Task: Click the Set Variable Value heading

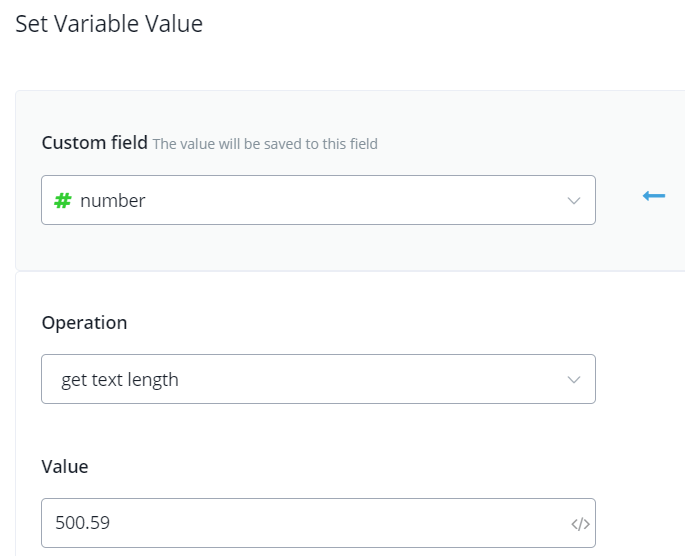Action: pos(109,24)
